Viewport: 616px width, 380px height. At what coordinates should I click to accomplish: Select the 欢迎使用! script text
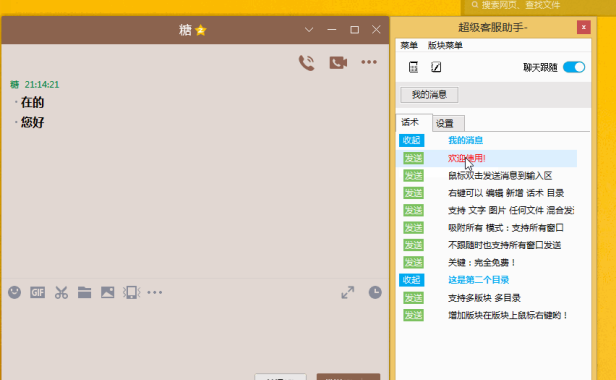[467, 158]
